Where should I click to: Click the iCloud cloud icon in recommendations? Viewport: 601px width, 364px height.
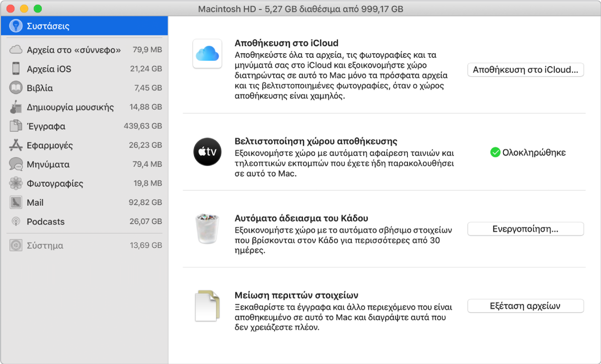point(207,54)
